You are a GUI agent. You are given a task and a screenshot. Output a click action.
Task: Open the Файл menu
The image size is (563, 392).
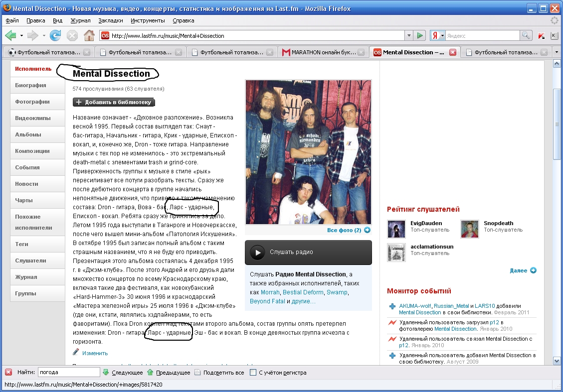click(12, 20)
